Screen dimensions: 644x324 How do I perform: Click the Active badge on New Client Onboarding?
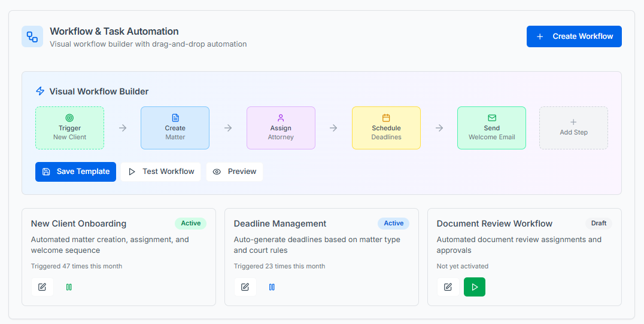tap(190, 224)
